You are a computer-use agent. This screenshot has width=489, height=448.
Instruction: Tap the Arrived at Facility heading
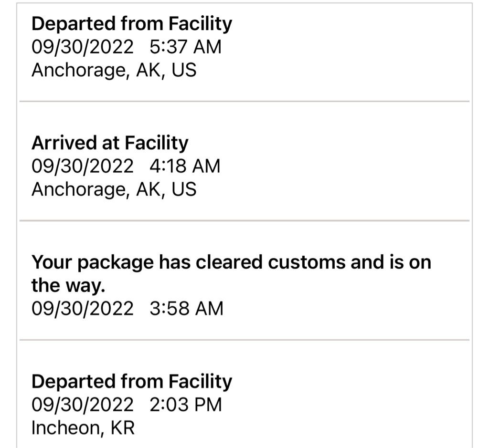(x=110, y=143)
